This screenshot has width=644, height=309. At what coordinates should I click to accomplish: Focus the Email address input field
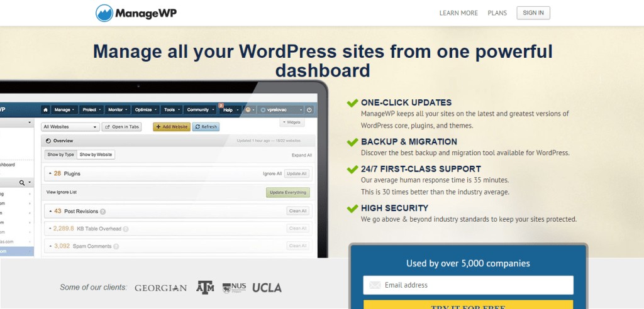(468, 285)
